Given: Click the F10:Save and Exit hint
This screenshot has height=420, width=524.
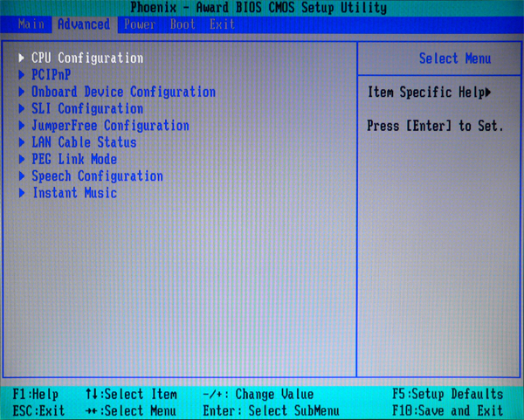Looking at the screenshot, I should click(448, 410).
